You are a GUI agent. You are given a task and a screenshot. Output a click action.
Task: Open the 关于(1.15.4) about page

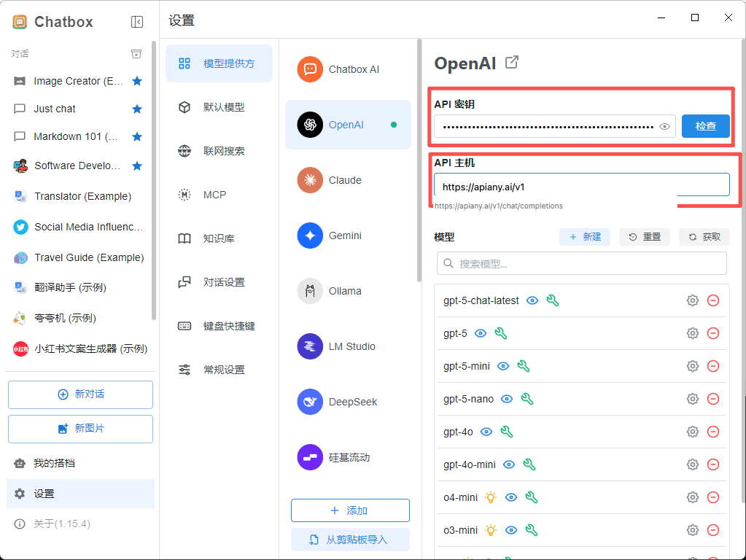pos(80,524)
